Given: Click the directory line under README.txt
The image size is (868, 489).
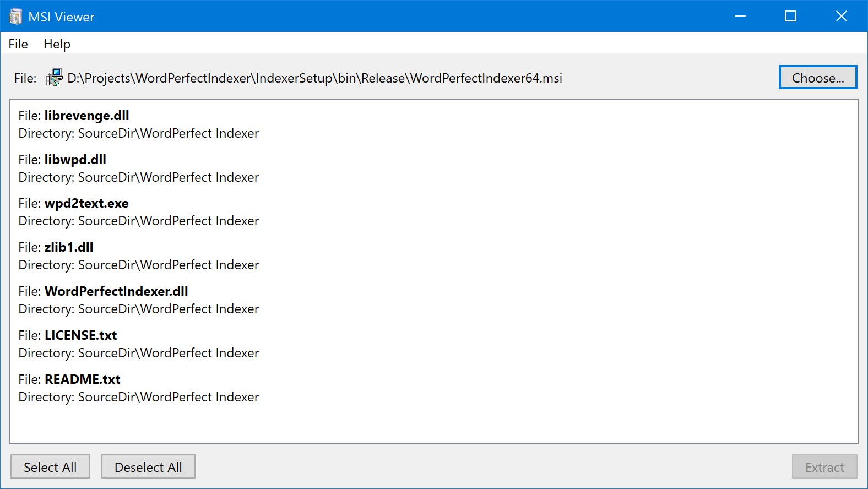Looking at the screenshot, I should pyautogui.click(x=139, y=397).
